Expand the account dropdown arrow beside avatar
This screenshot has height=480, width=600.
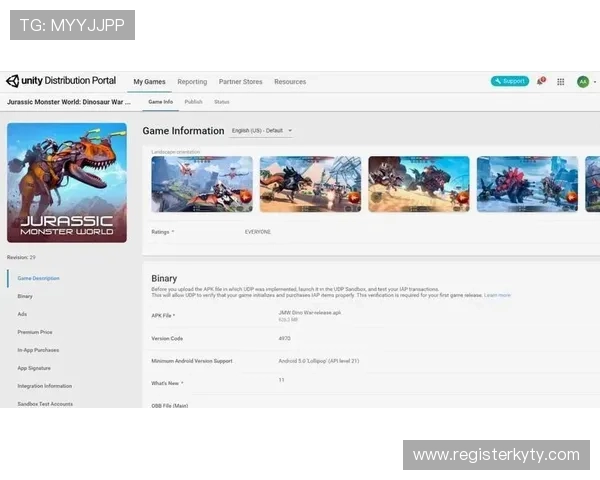point(595,82)
